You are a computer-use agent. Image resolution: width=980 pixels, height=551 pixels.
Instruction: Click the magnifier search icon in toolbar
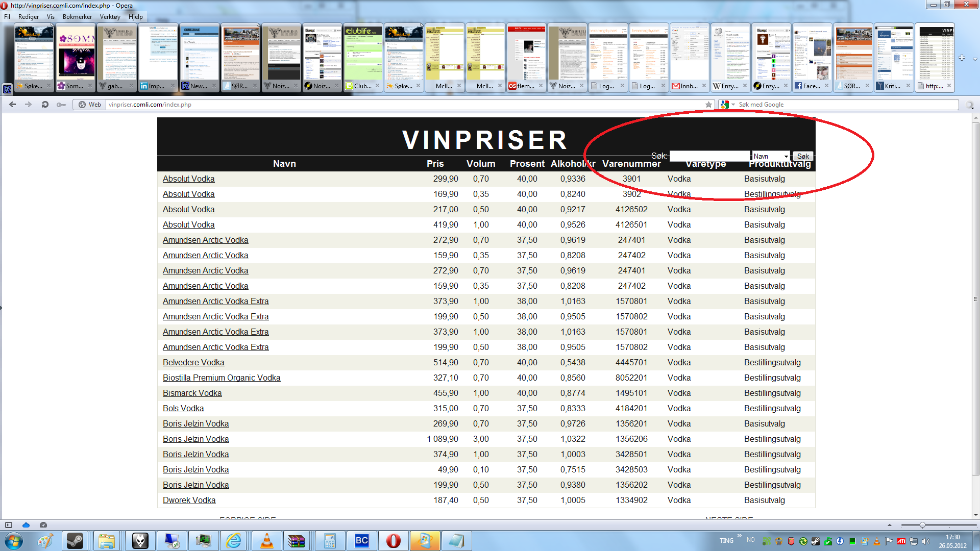970,105
